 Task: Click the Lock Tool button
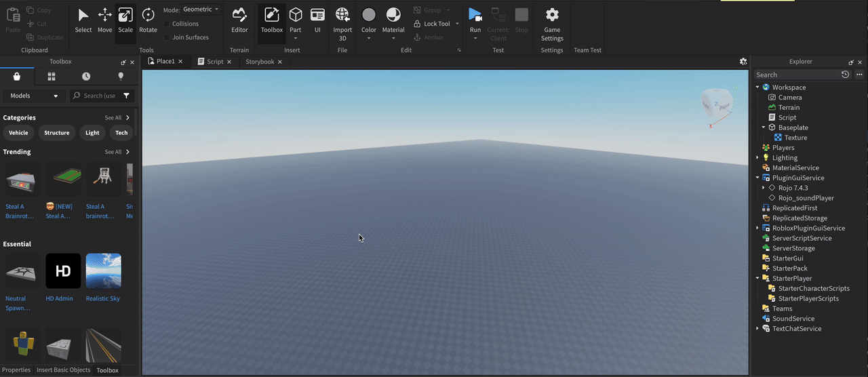pos(432,24)
